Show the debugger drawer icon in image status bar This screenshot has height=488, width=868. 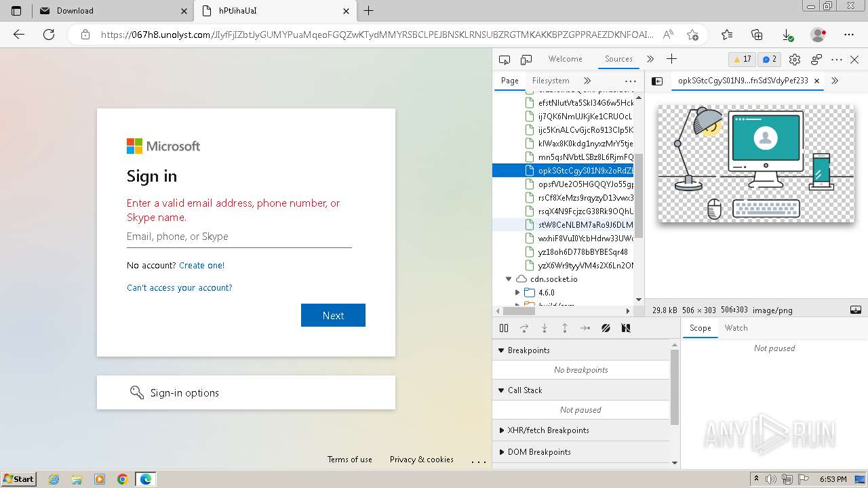[856, 310]
